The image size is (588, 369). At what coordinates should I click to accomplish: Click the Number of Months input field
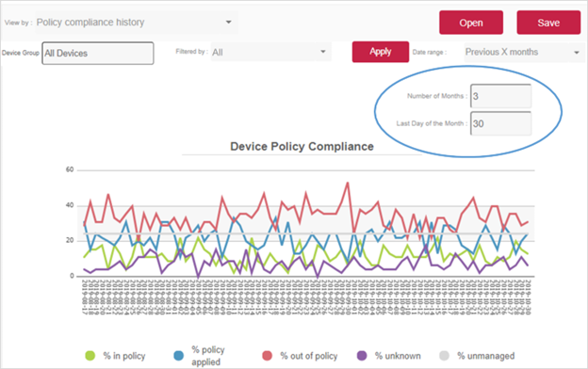tap(501, 96)
